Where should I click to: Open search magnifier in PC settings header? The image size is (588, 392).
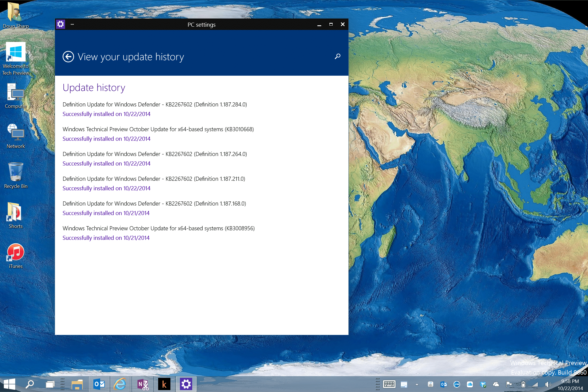(x=338, y=56)
